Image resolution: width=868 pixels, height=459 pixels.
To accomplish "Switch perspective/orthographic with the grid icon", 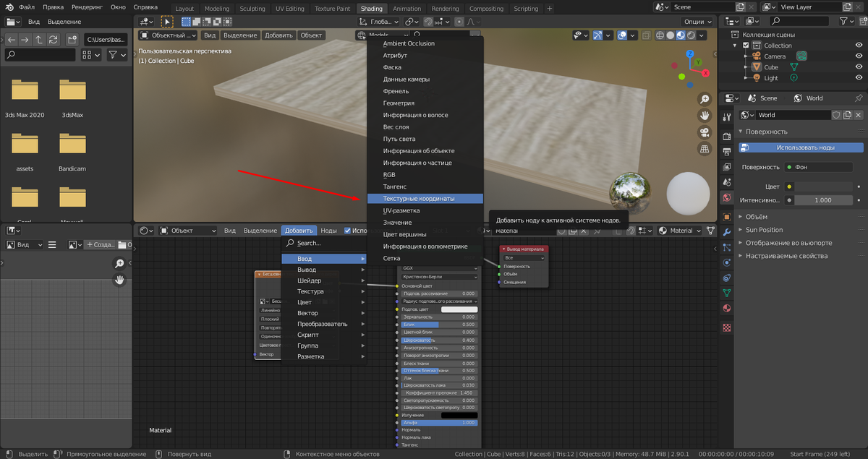I will [x=705, y=149].
